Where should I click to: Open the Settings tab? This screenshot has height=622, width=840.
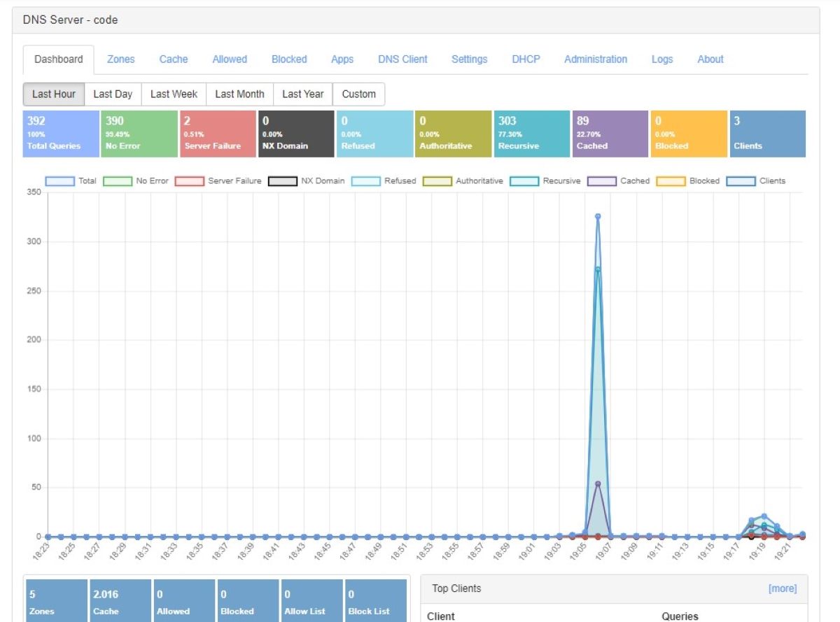click(x=469, y=59)
